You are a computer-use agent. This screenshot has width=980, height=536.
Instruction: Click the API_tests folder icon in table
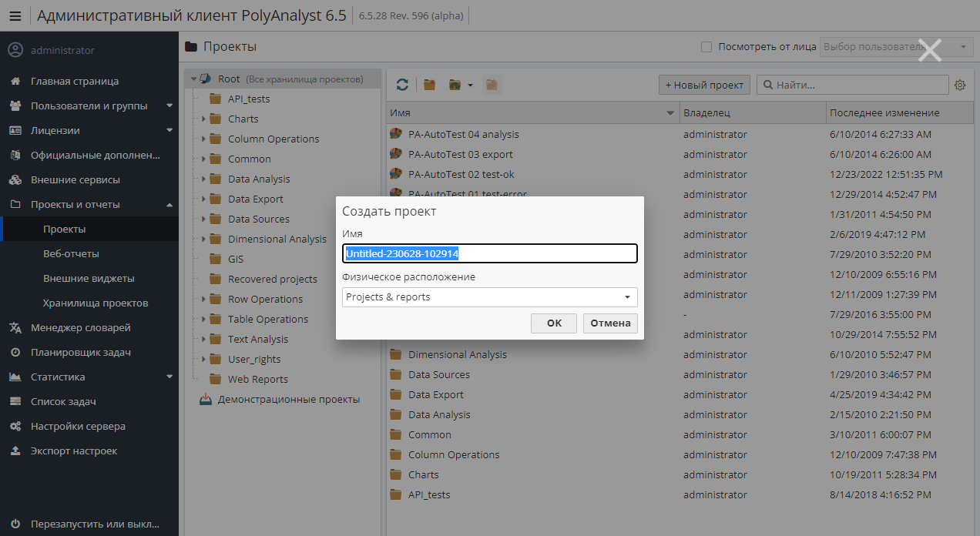396,494
